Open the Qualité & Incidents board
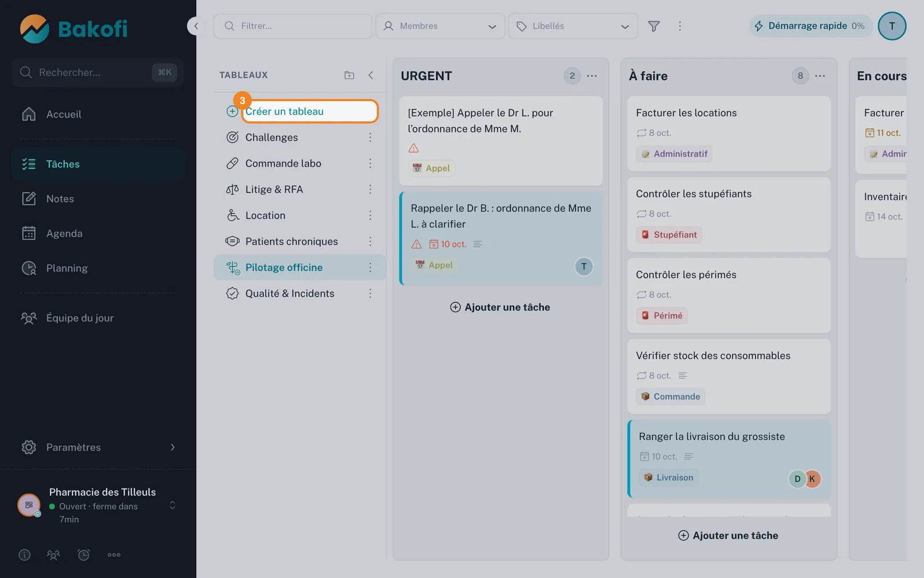Screen dimensions: 924x578 tap(300, 294)
